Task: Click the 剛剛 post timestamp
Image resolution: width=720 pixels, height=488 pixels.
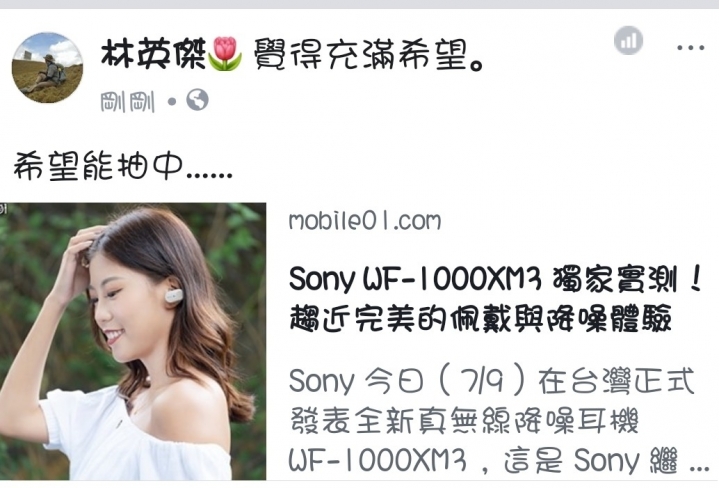Action: coord(128,101)
